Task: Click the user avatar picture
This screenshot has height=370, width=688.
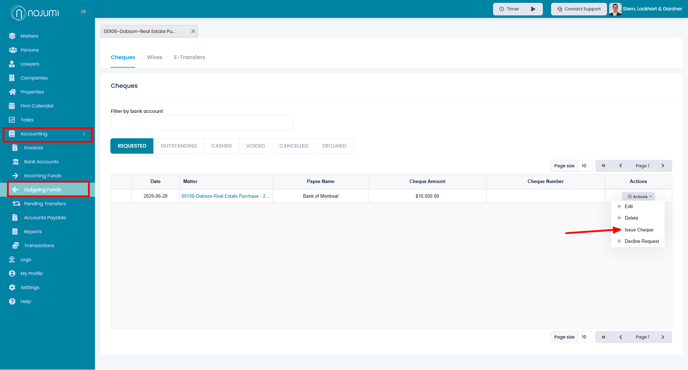Action: pyautogui.click(x=615, y=9)
